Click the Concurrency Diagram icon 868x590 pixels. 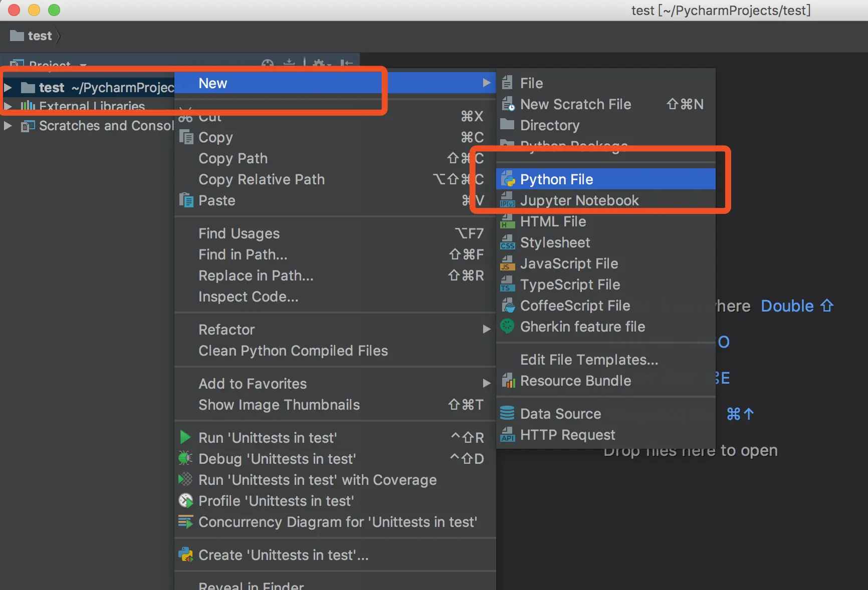(x=185, y=521)
